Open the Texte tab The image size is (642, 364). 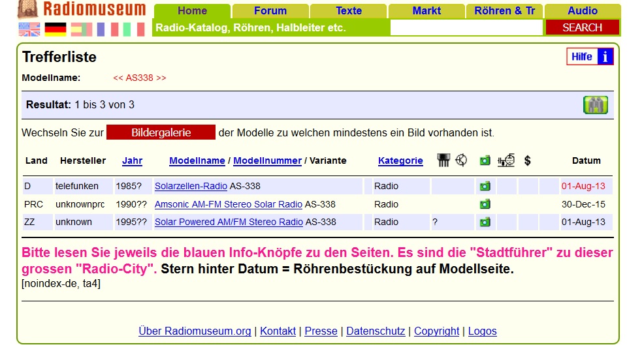click(349, 11)
